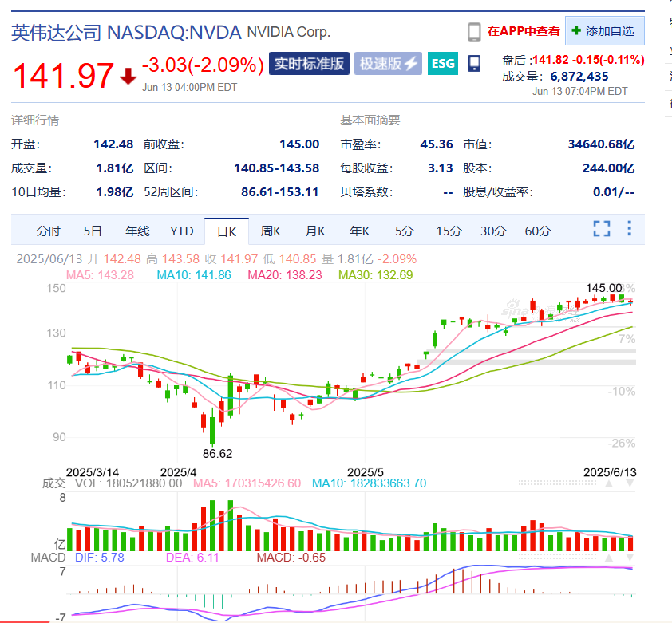Click the DEA: 6.11 indicator label

pos(192,558)
